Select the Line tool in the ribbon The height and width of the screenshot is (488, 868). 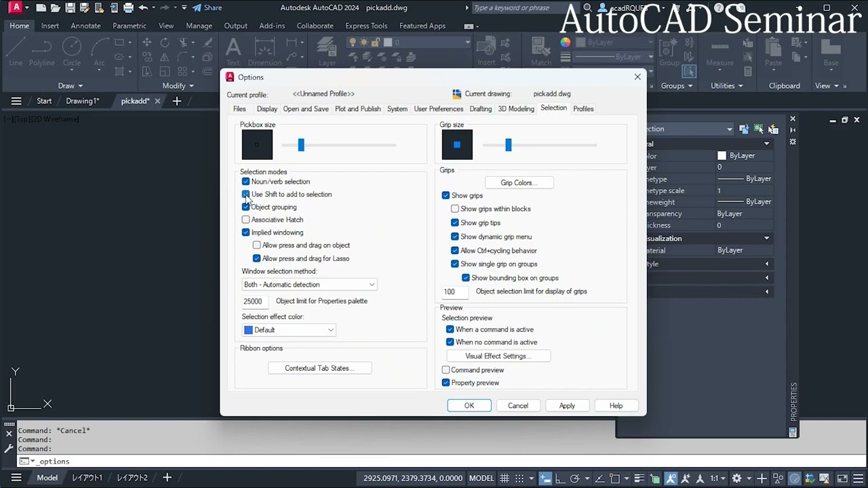click(16, 51)
